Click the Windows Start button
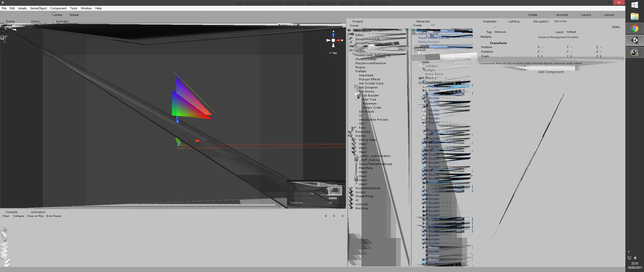Screen dimensions: 644x272 click(634, 5)
